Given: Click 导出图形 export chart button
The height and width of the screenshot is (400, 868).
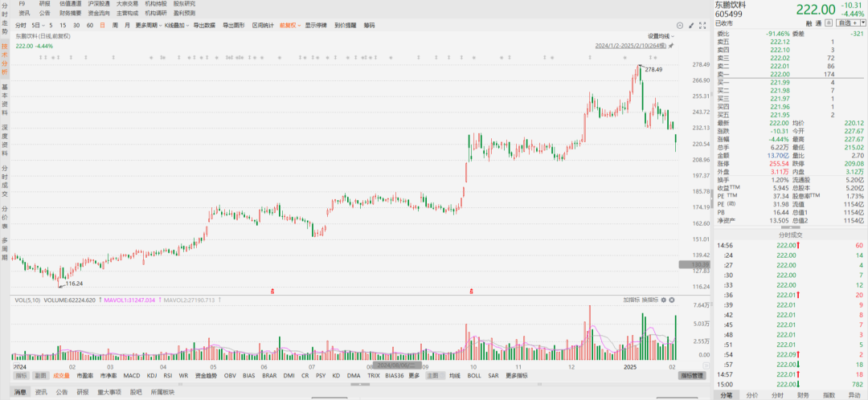Looking at the screenshot, I should point(234,26).
